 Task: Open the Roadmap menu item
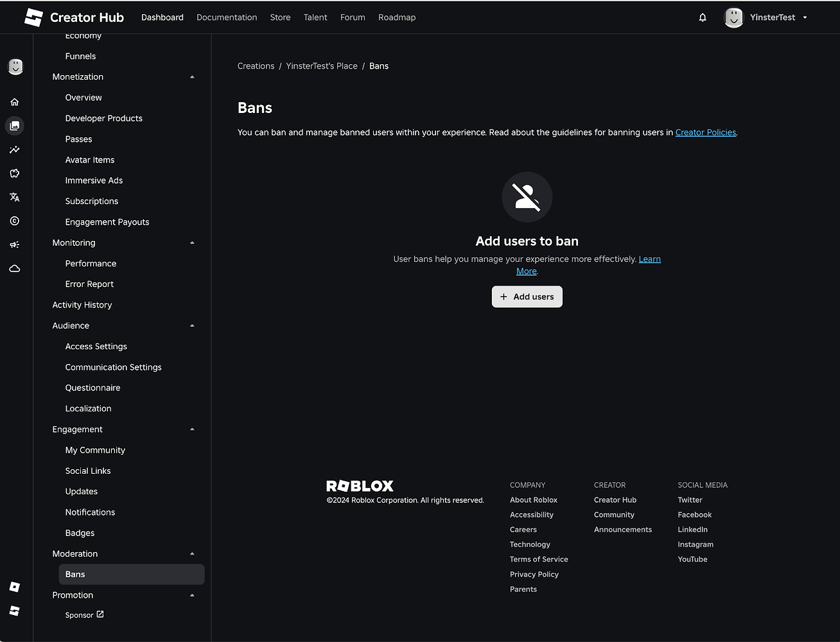396,17
